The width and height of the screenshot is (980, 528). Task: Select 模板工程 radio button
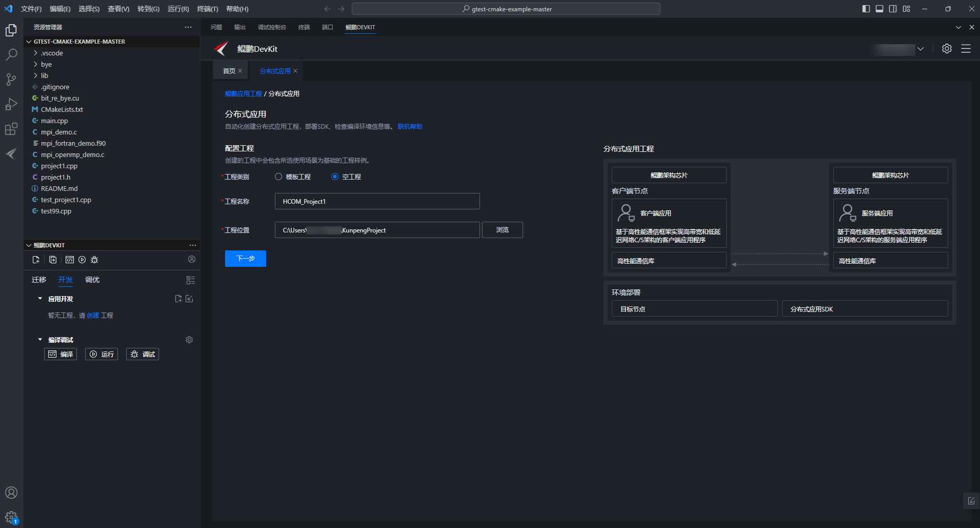pyautogui.click(x=278, y=177)
